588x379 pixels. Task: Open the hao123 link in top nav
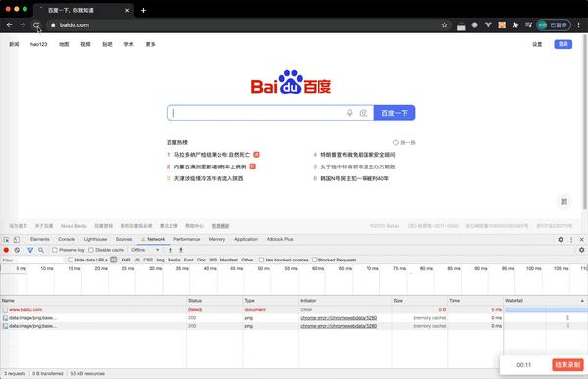(x=38, y=44)
